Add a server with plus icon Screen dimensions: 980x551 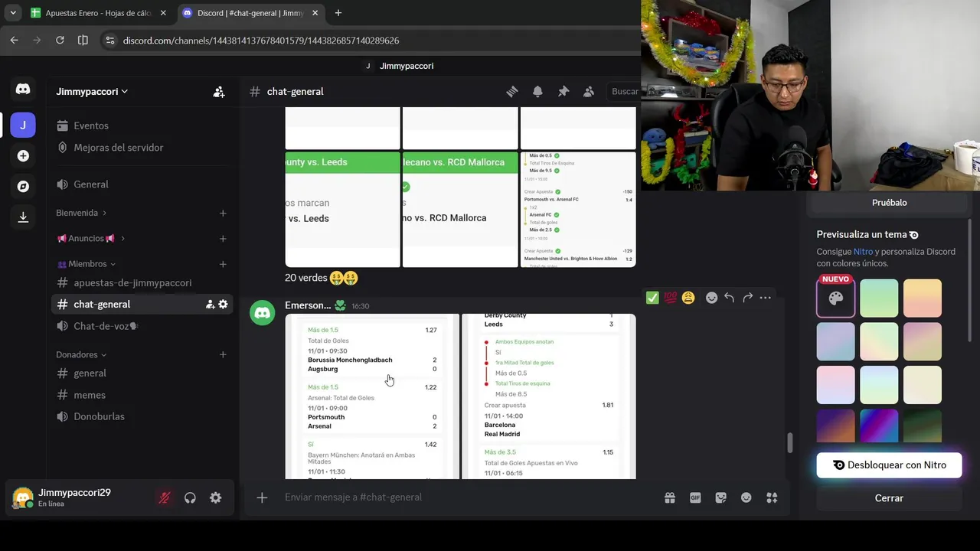coord(23,156)
